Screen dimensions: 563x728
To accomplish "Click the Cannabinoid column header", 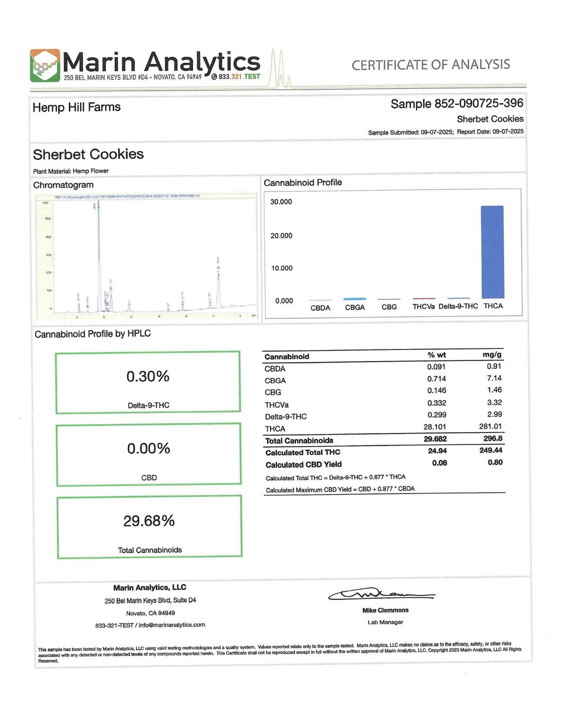I will [287, 357].
